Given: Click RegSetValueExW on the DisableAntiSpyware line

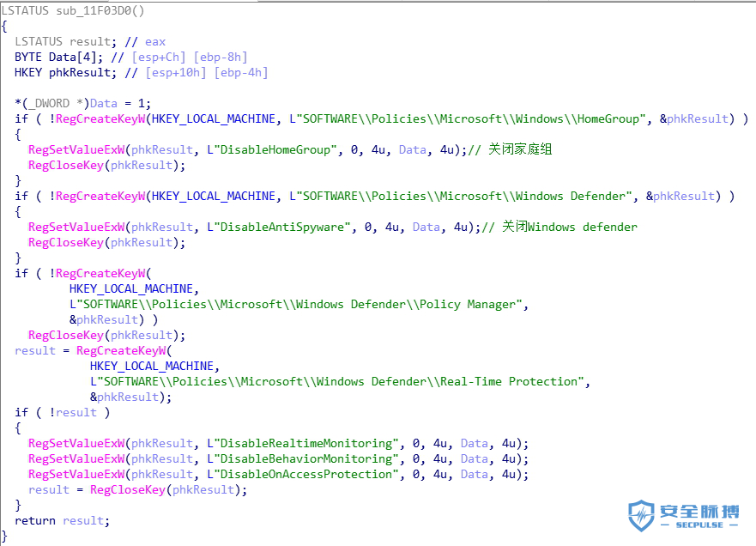Looking at the screenshot, I should coord(76,227).
